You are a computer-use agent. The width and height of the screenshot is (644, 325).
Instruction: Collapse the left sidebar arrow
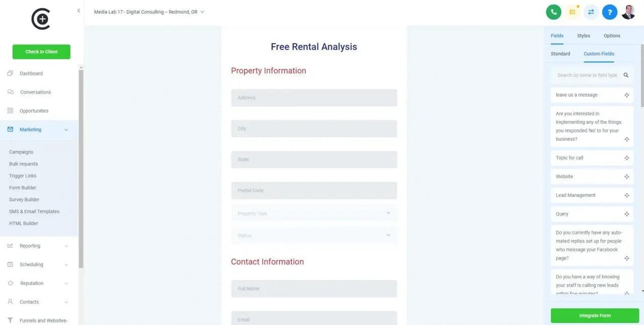(78, 11)
